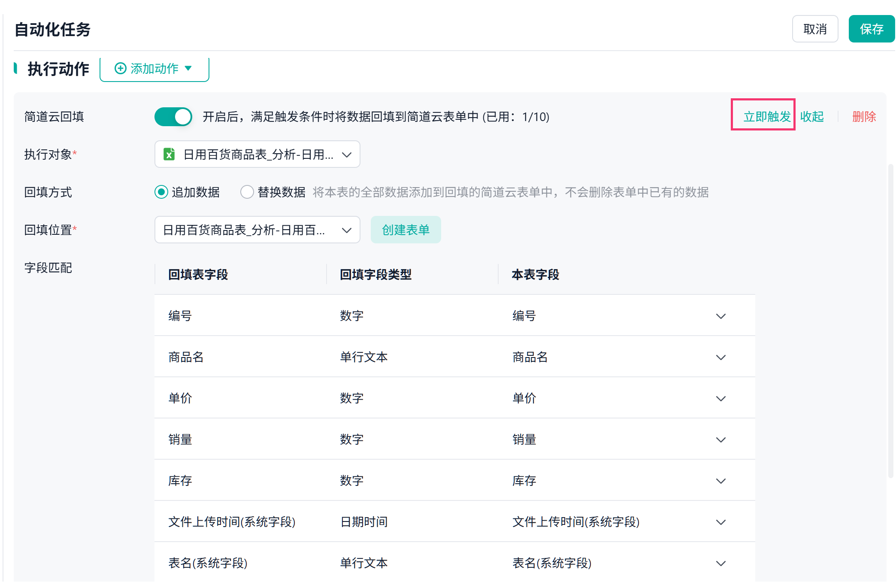Open the 回填位置 dropdown
Screen dimensions: 896x588
click(257, 230)
